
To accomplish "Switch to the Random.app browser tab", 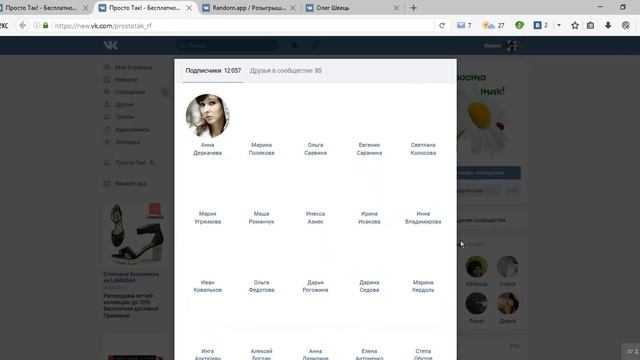I will point(249,8).
